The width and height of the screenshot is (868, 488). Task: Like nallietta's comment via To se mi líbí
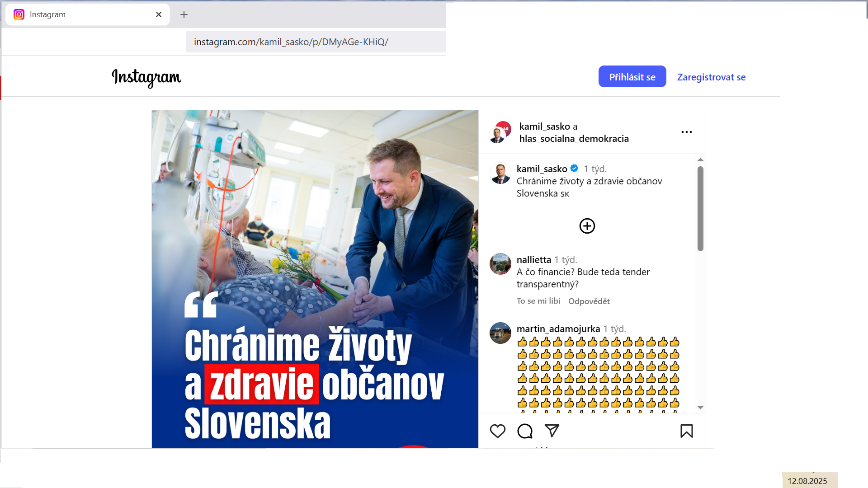538,301
